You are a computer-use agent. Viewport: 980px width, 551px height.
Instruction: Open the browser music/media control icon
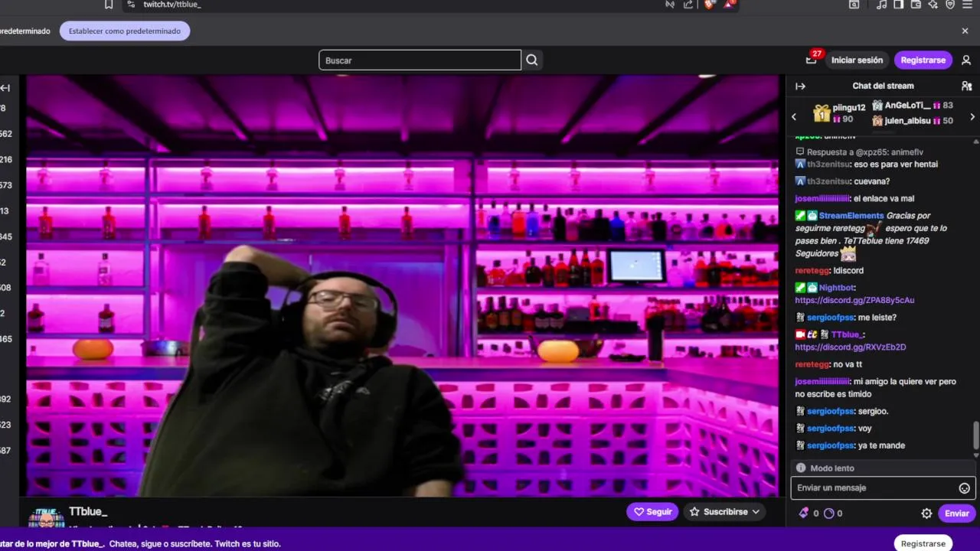tap(881, 5)
